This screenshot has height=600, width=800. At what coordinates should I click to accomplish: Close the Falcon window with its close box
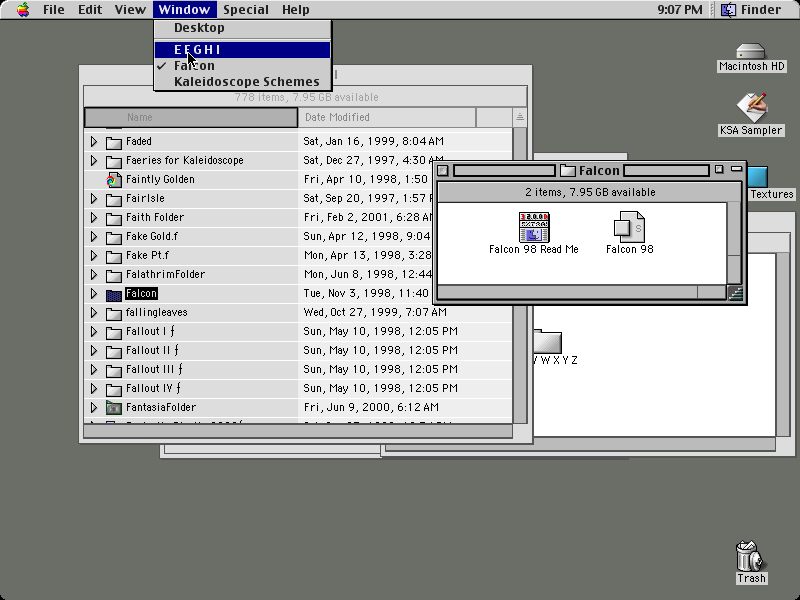tap(443, 170)
